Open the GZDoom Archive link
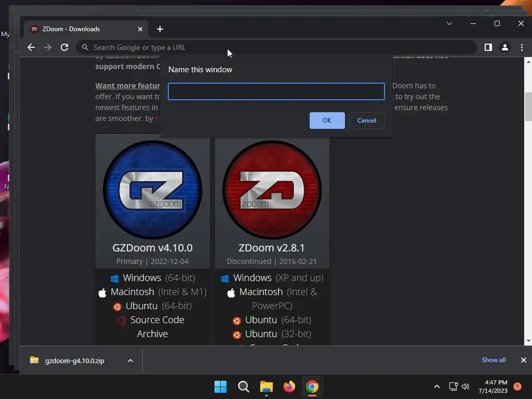The height and width of the screenshot is (399, 532). click(152, 334)
